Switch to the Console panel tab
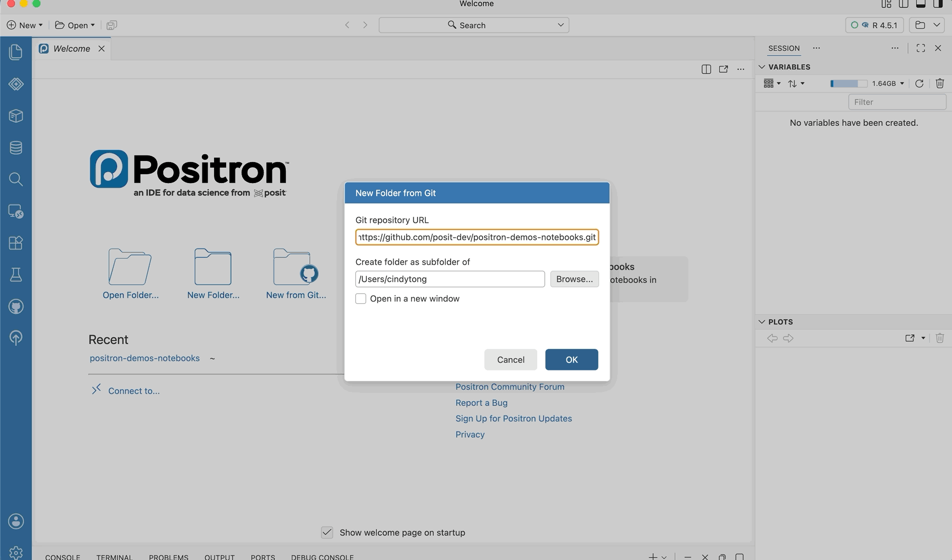The height and width of the screenshot is (560, 952). pyautogui.click(x=63, y=557)
